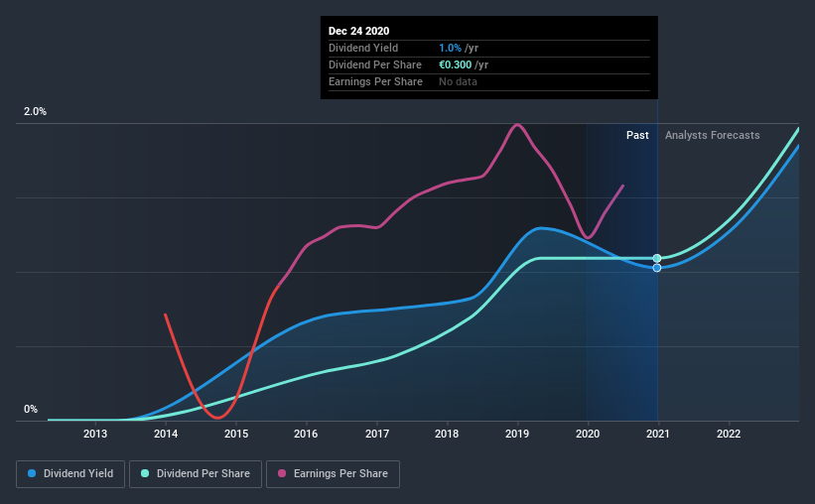Click the 2015 x-axis label
This screenshot has height=504, width=815.
point(236,434)
